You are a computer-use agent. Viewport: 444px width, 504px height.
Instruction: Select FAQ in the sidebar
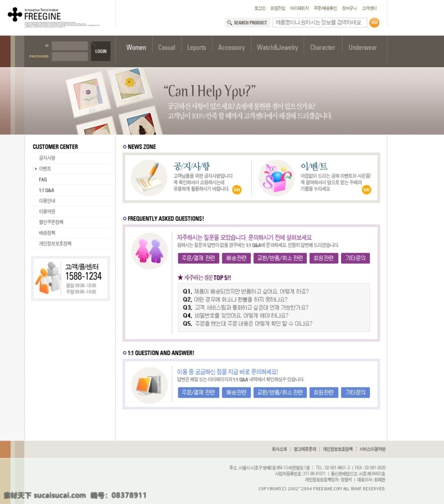[43, 179]
